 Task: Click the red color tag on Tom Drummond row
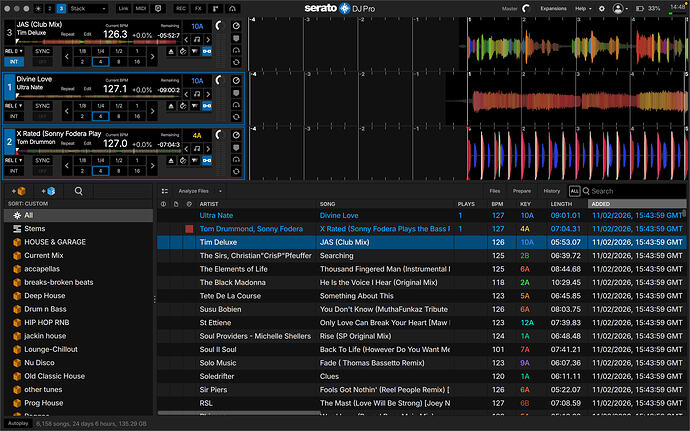pyautogui.click(x=189, y=229)
